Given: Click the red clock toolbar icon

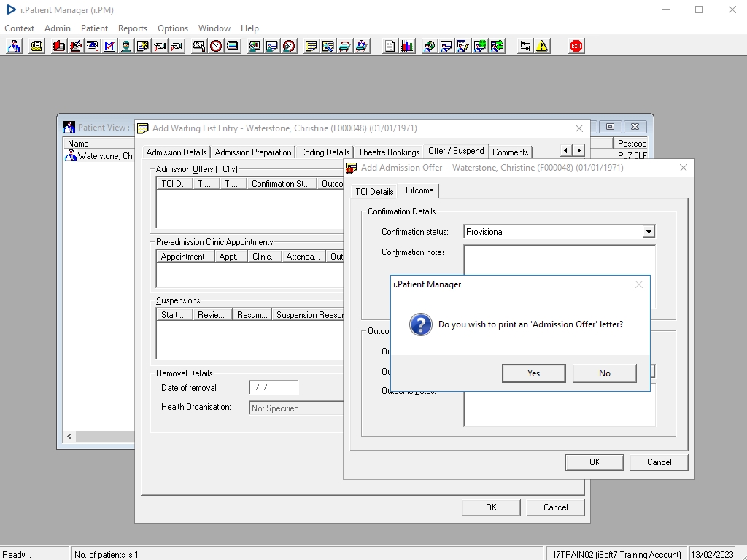Looking at the screenshot, I should tap(216, 46).
